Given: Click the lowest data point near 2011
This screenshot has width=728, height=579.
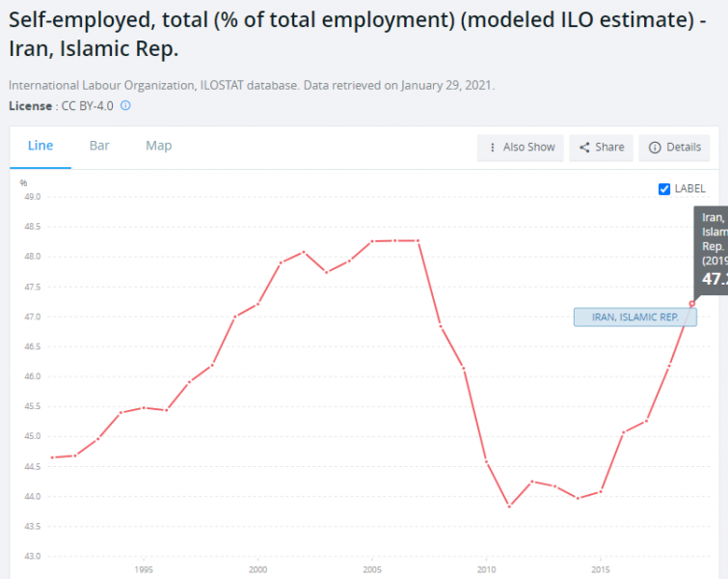Looking at the screenshot, I should [x=509, y=506].
